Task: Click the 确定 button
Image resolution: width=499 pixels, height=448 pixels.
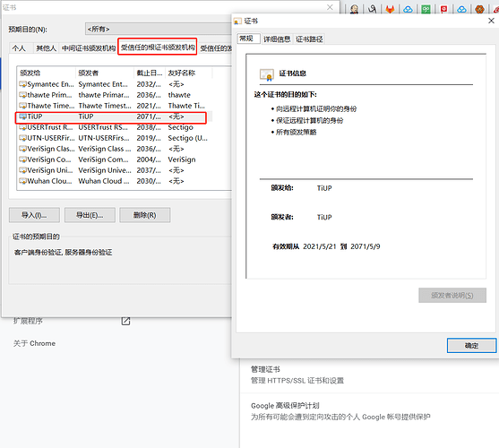Action: pos(471,346)
